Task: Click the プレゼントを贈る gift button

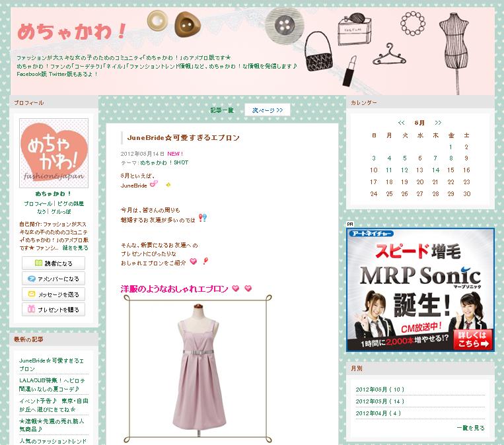Action: point(54,310)
